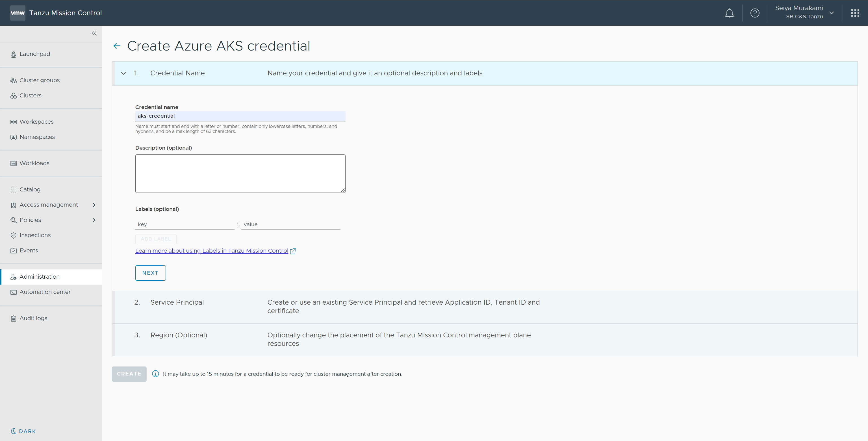Click the back arrow beside the page title

tap(117, 46)
